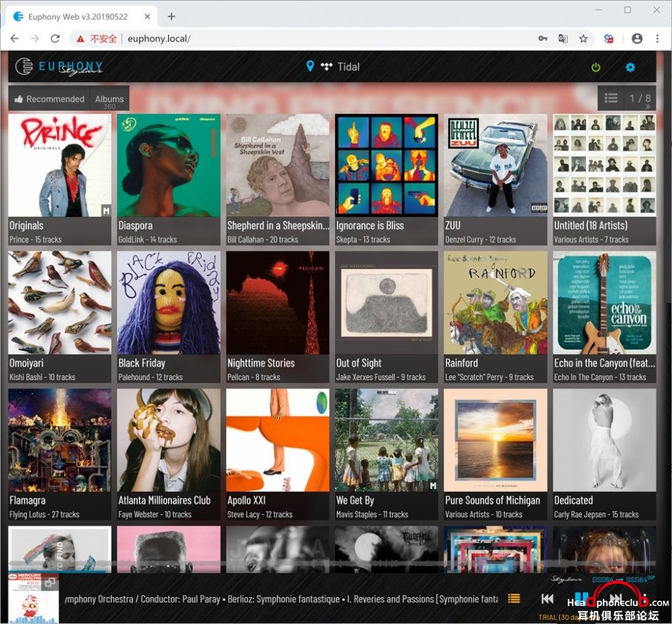Viewport: 672px width, 624px height.
Task: Skip to previous track
Action: coord(547,598)
